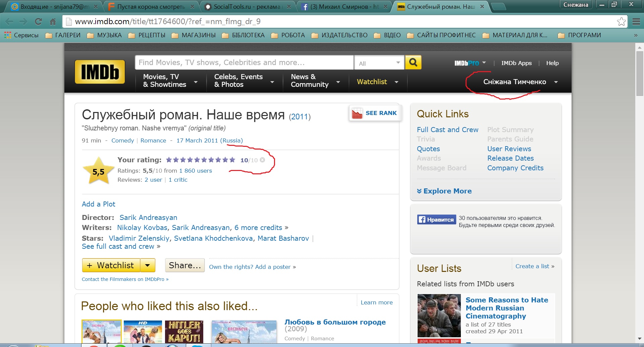644x347 pixels.
Task: Open the Some Reasons to Hate list thumbnail
Action: tap(439, 315)
